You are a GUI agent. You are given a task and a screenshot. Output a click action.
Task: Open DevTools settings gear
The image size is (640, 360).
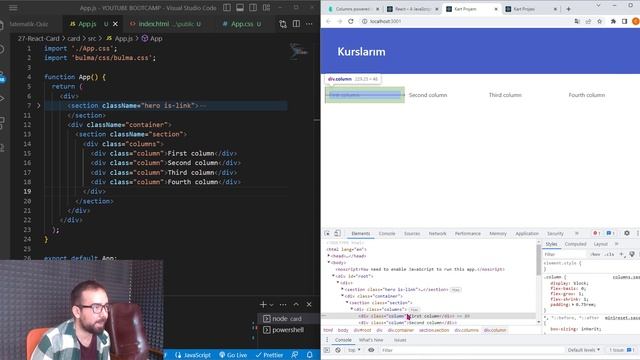coord(627,233)
